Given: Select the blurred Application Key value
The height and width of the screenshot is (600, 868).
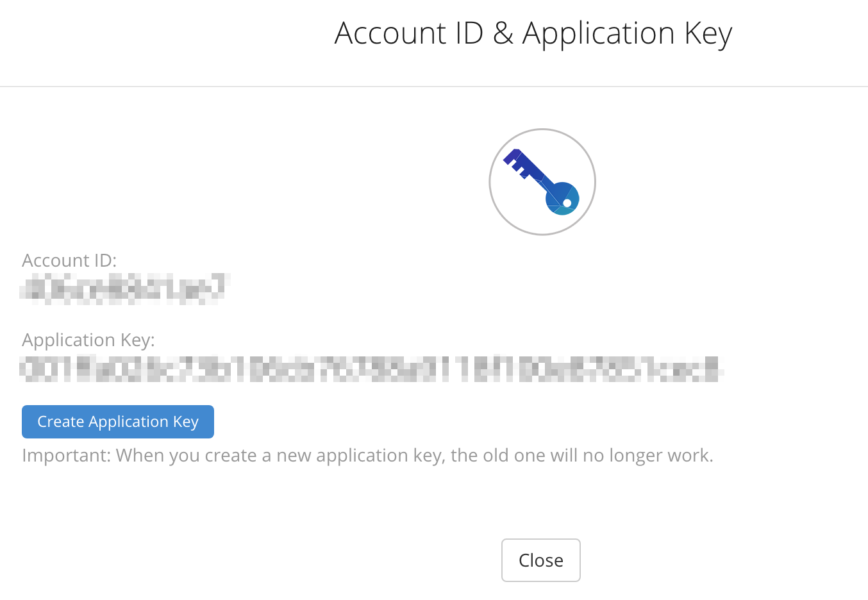Looking at the screenshot, I should click(372, 369).
